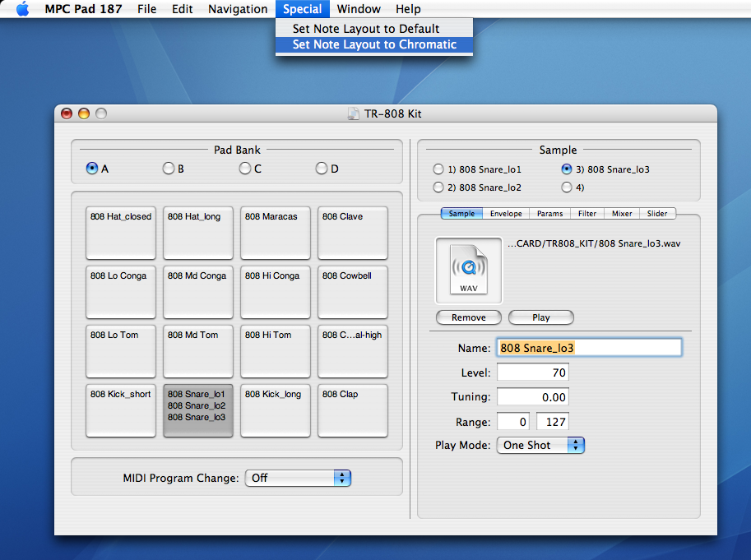
Task: Open the Navigation menu
Action: click(x=238, y=8)
